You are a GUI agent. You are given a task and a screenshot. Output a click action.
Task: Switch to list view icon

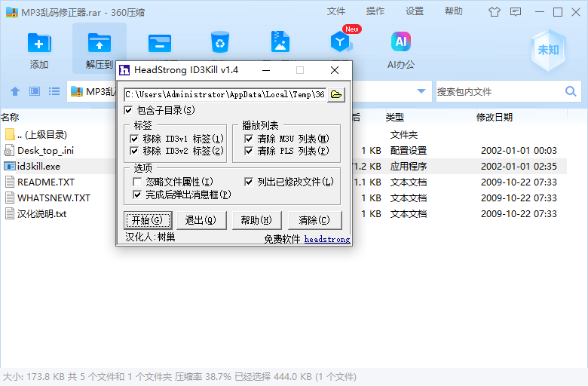(54, 91)
